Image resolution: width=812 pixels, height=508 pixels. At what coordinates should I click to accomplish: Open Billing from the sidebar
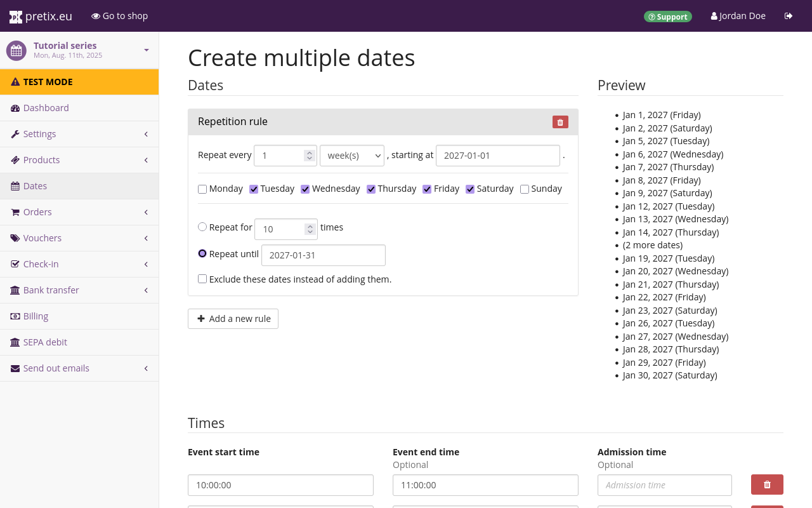click(x=35, y=316)
